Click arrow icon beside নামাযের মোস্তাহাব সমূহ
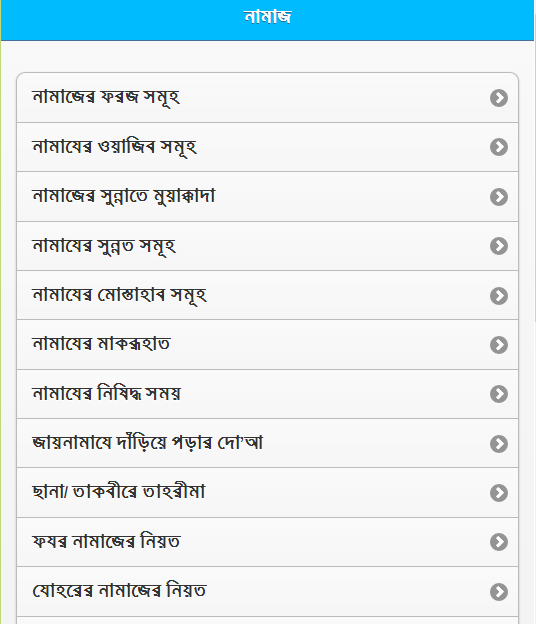The image size is (536, 624). coord(499,296)
